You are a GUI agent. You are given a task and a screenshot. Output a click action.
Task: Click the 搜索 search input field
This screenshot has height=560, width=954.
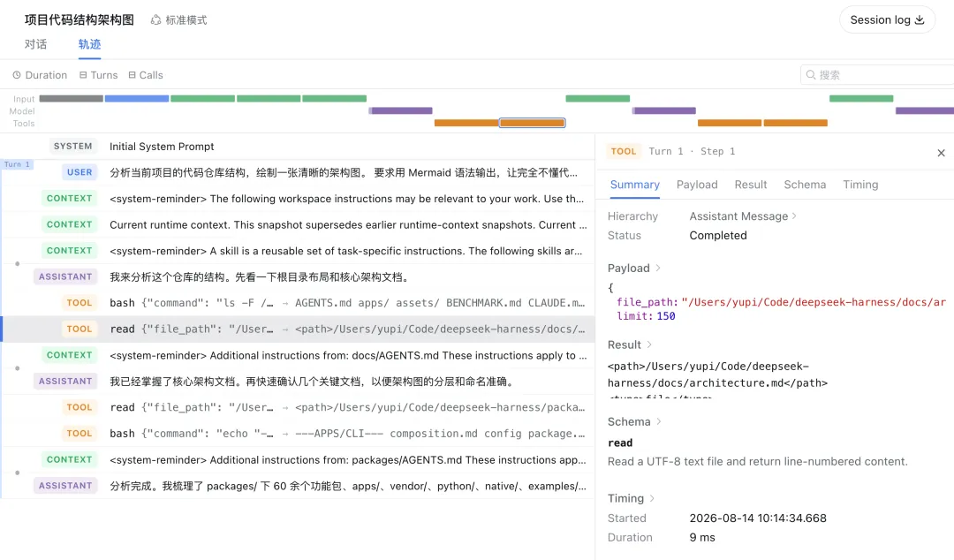coord(877,75)
